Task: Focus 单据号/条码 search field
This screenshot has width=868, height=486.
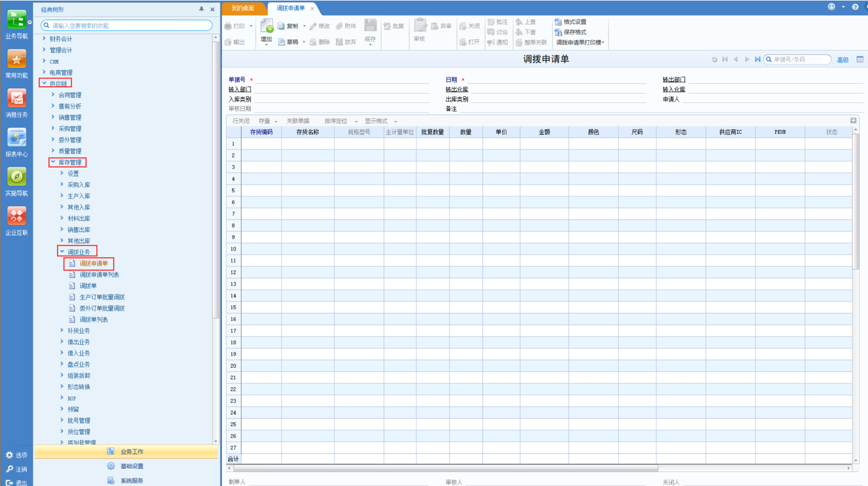Action: click(797, 59)
